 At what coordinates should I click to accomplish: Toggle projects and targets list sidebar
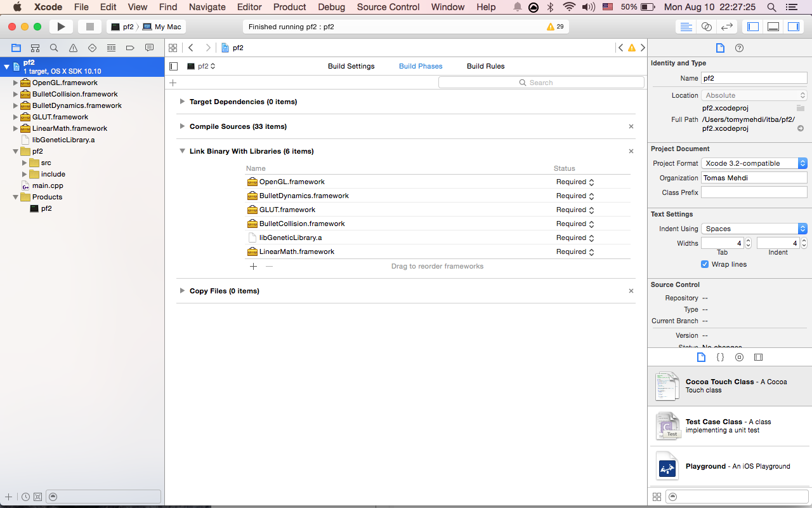coord(174,66)
